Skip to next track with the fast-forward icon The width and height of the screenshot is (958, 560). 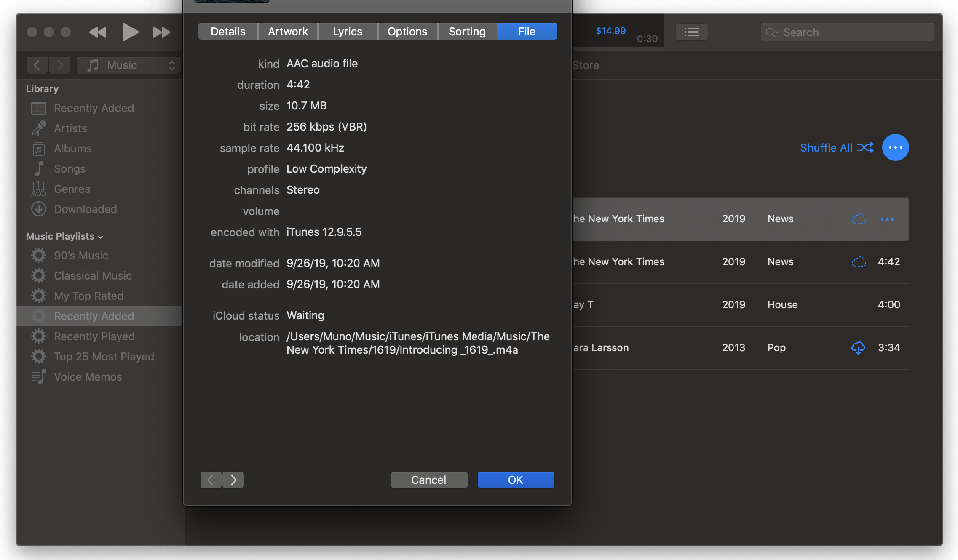point(161,32)
